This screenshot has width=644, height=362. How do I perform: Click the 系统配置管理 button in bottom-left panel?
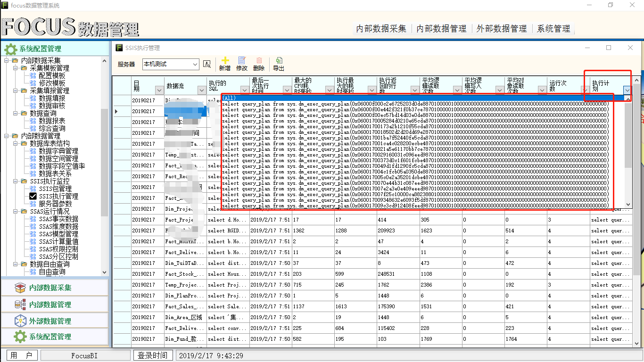55,337
